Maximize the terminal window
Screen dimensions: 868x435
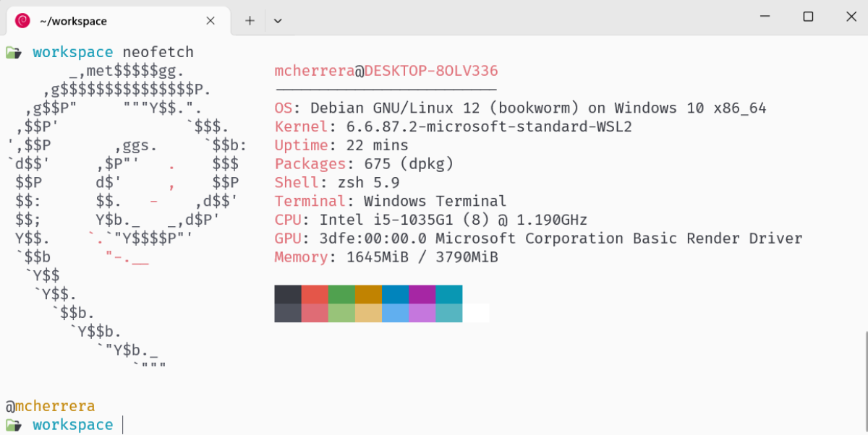click(808, 17)
